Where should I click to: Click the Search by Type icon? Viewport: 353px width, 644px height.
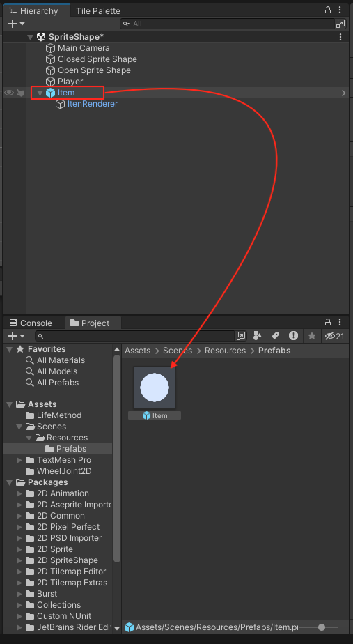258,336
